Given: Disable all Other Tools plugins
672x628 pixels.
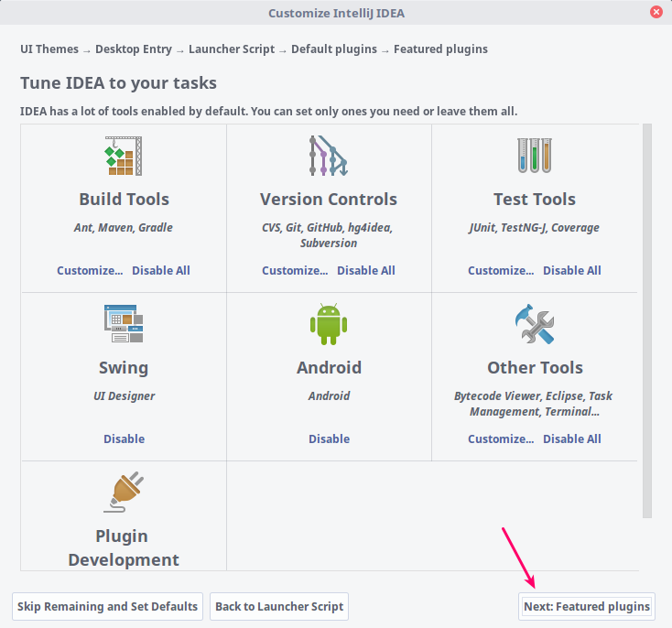Looking at the screenshot, I should tap(572, 439).
